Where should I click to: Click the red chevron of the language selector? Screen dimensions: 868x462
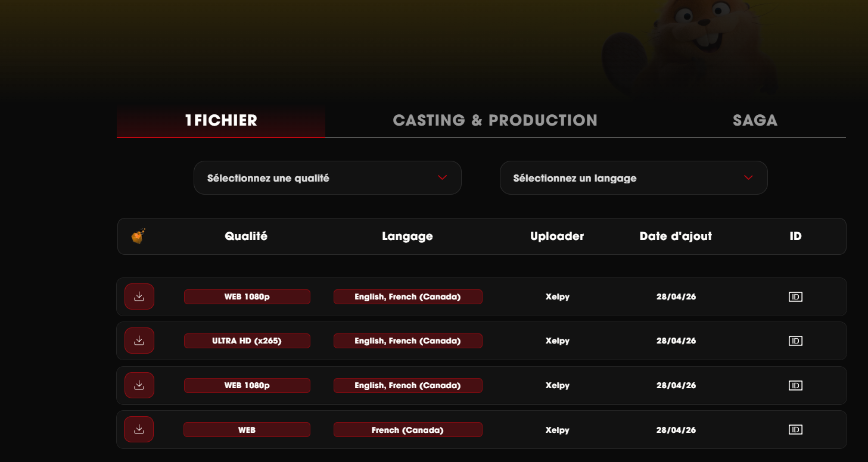tap(748, 177)
